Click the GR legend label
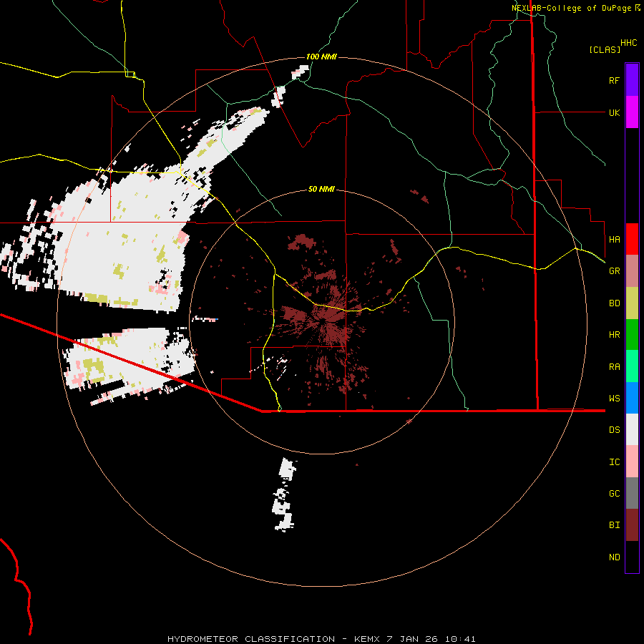 pyautogui.click(x=614, y=271)
